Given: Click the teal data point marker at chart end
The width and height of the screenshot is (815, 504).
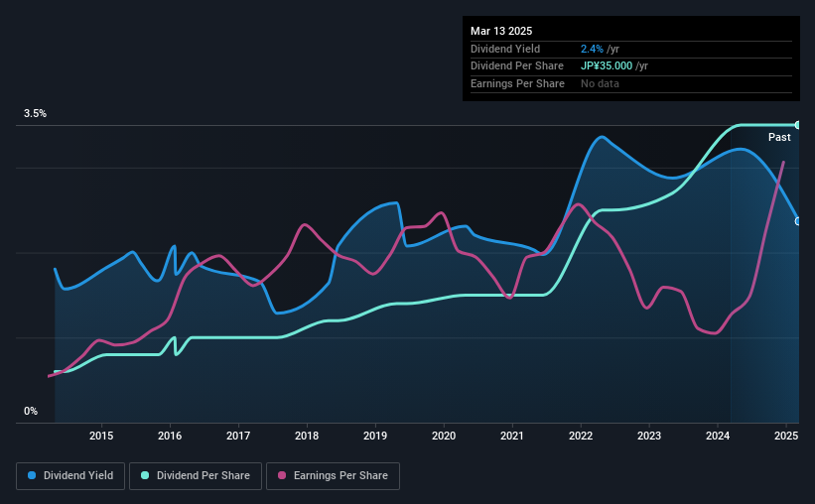Looking at the screenshot, I should point(798,125).
